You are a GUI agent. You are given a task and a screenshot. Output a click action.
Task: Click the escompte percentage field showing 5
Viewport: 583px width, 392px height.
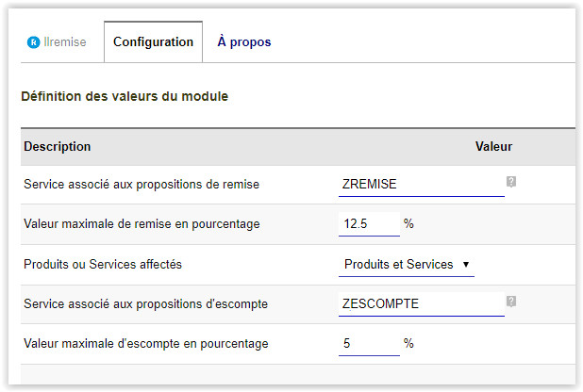coord(368,344)
